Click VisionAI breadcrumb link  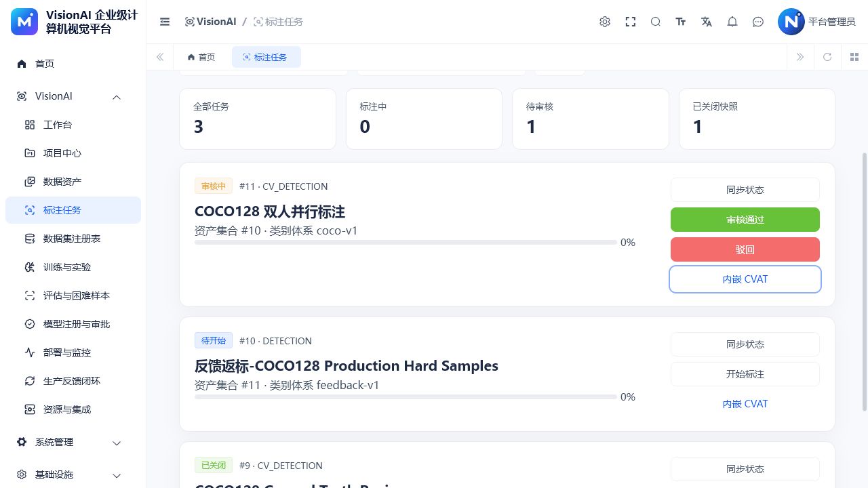coord(211,22)
